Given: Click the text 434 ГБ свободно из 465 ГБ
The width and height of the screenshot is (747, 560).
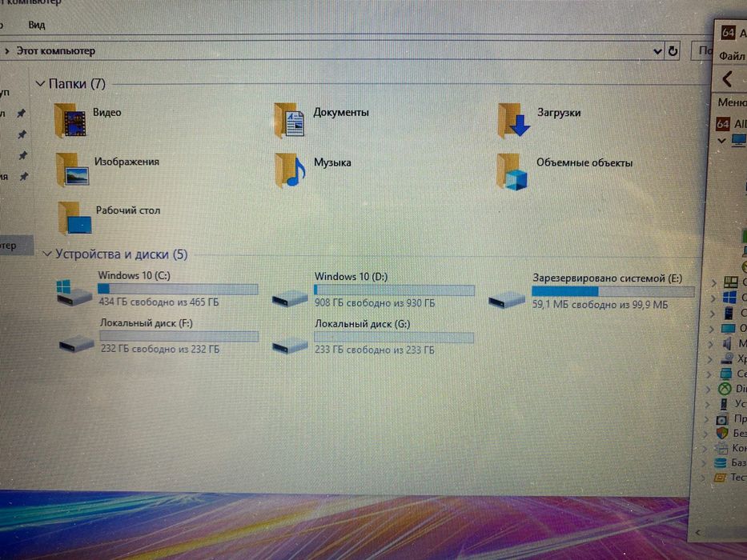Looking at the screenshot, I should click(159, 302).
